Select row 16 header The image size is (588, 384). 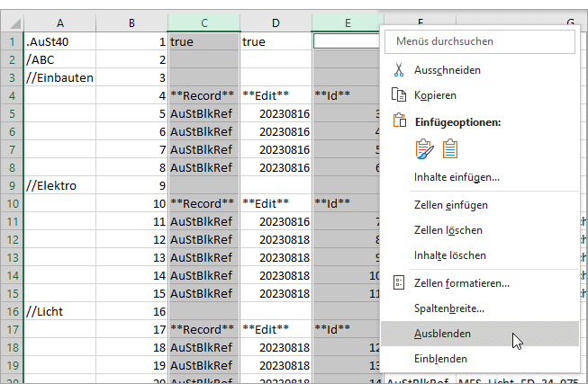[x=12, y=311]
